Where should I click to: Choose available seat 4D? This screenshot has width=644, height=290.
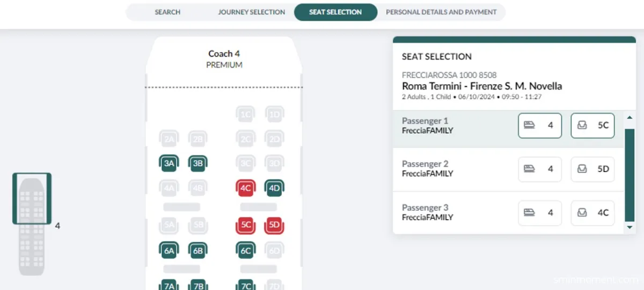pyautogui.click(x=275, y=188)
